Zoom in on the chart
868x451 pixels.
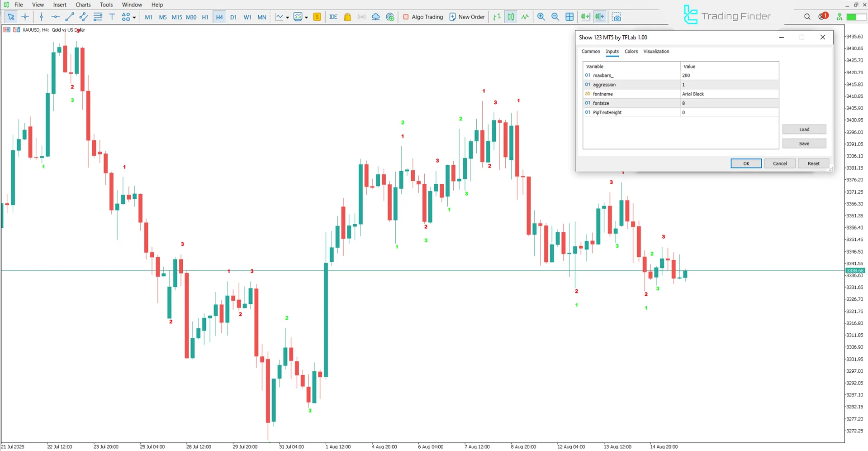point(541,17)
